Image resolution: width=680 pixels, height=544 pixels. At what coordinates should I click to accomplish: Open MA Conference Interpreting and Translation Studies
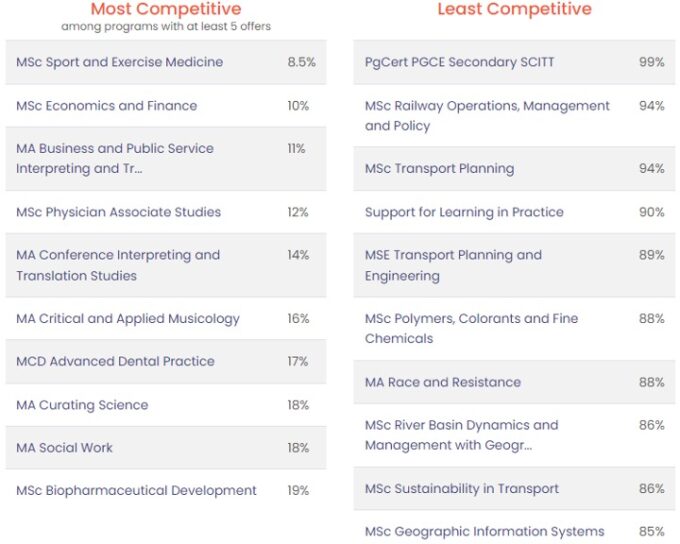166,265
